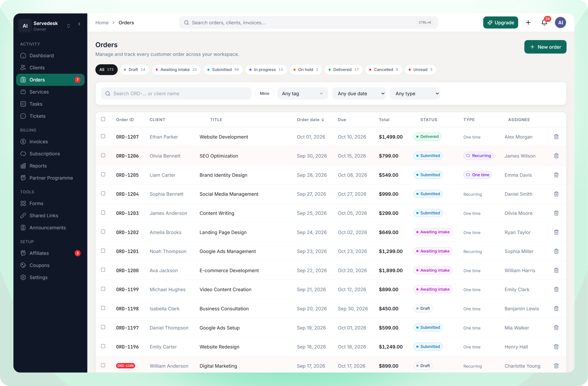This screenshot has width=588, height=386.
Task: Tick the checkbox for ORD-1202
Action: pyautogui.click(x=103, y=232)
